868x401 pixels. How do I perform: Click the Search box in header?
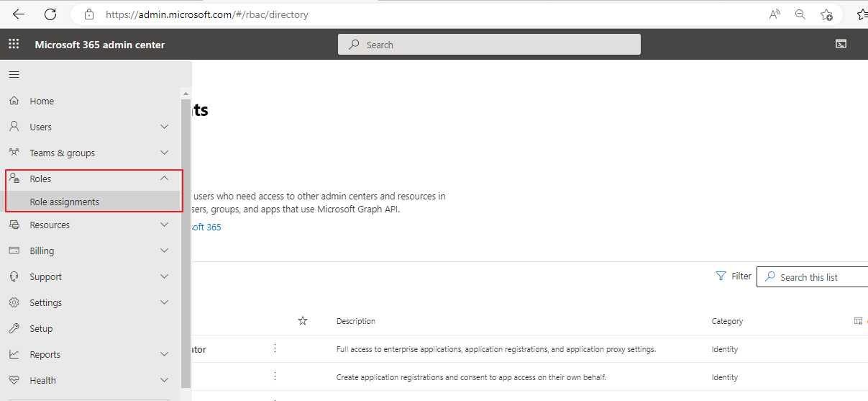[x=489, y=45]
